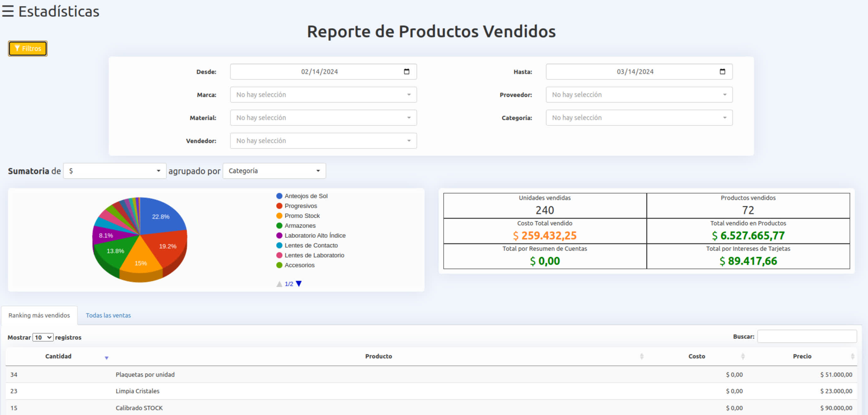The height and width of the screenshot is (415, 868).
Task: Open the Mostrar 10 registros selector
Action: point(43,337)
